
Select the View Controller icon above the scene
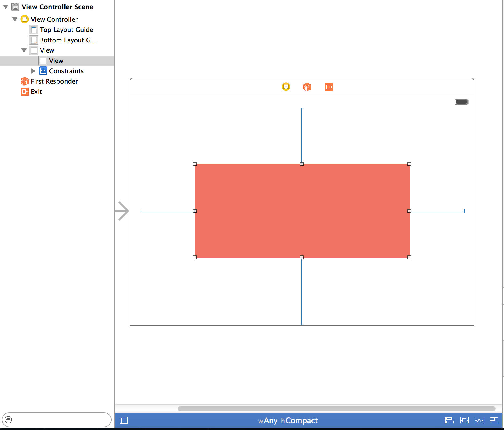pyautogui.click(x=286, y=87)
